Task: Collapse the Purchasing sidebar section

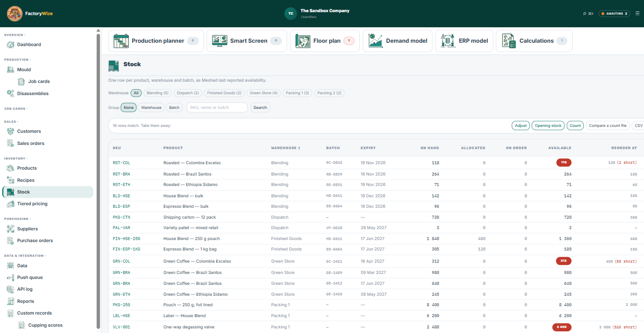Action: [18, 219]
